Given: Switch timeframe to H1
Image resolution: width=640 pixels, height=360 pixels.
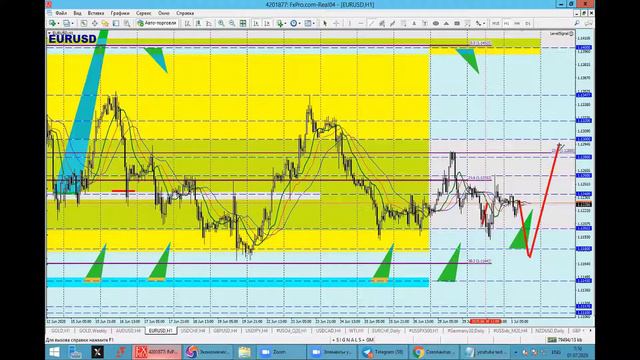Looking at the screenshot, I should 507,23.
